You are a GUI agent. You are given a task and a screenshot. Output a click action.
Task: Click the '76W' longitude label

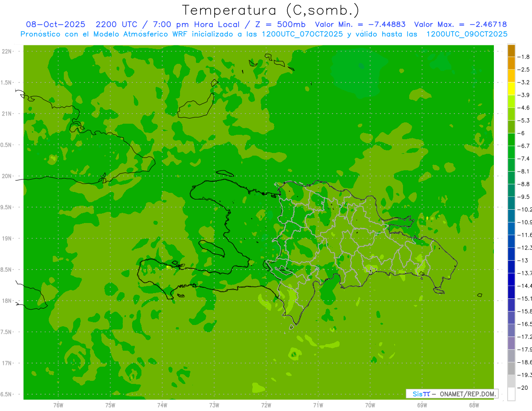point(58,405)
